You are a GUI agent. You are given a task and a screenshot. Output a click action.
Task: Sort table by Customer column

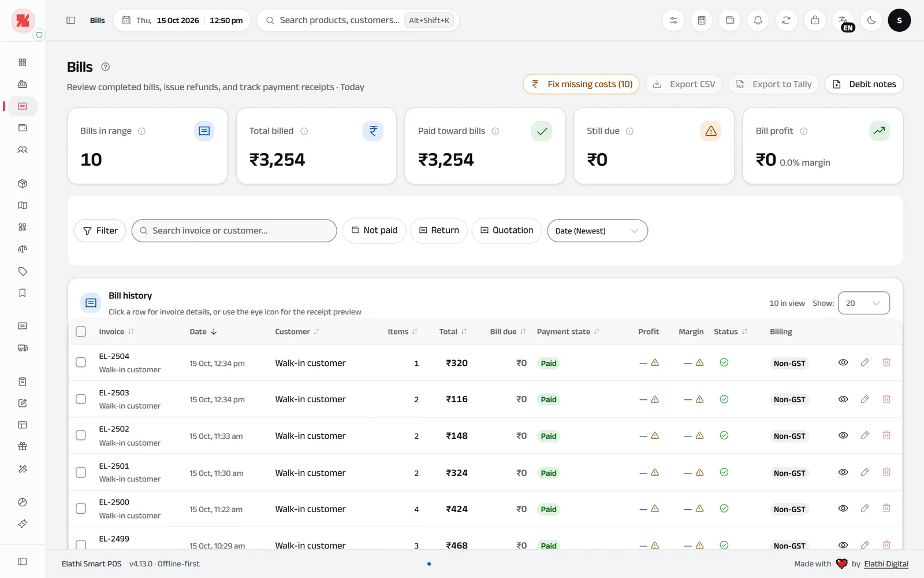pyautogui.click(x=297, y=332)
